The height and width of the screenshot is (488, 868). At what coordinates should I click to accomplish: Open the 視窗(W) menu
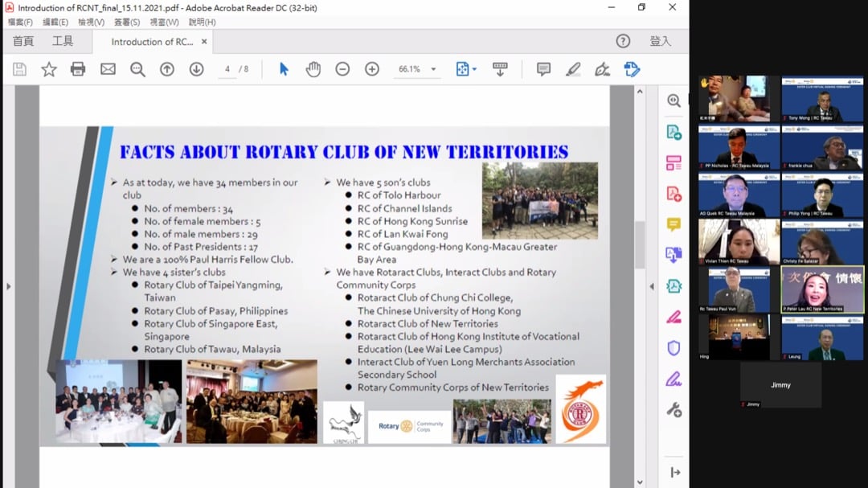(165, 23)
